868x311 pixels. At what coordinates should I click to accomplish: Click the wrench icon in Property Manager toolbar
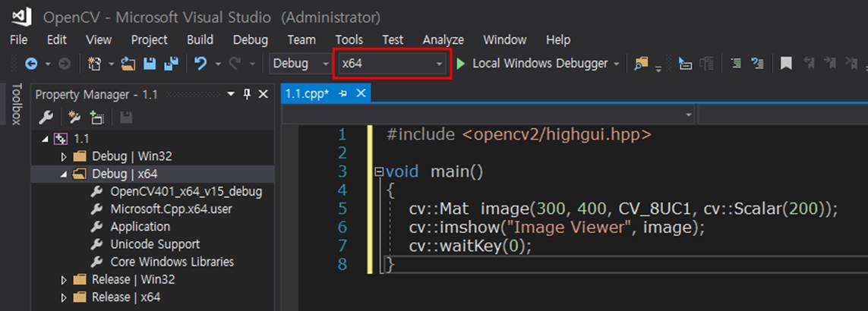(x=46, y=117)
